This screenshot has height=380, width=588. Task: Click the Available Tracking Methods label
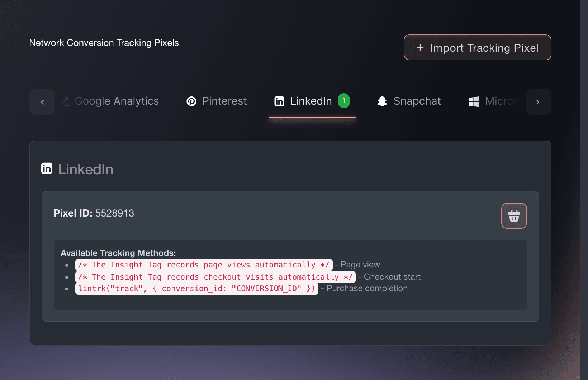[118, 253]
